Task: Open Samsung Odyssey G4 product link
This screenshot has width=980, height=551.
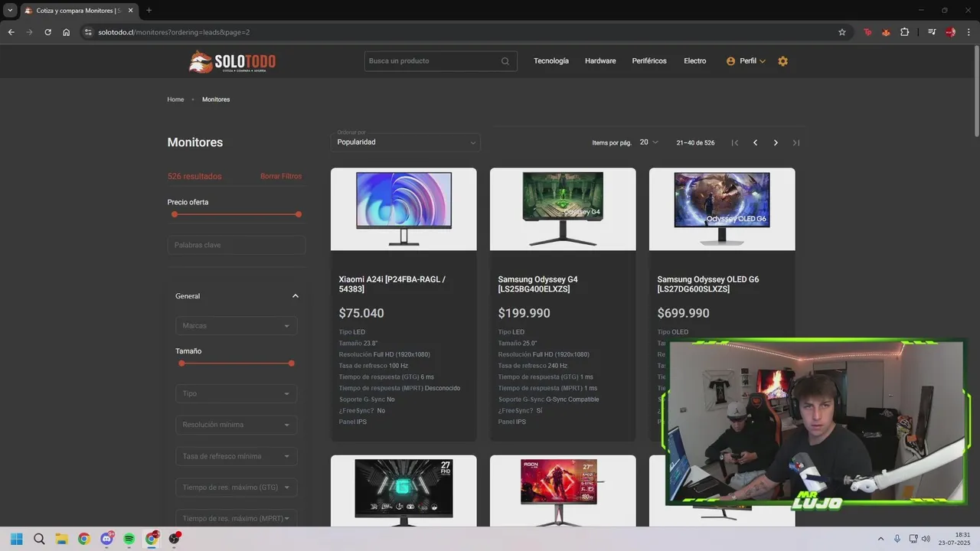Action: 538,284
